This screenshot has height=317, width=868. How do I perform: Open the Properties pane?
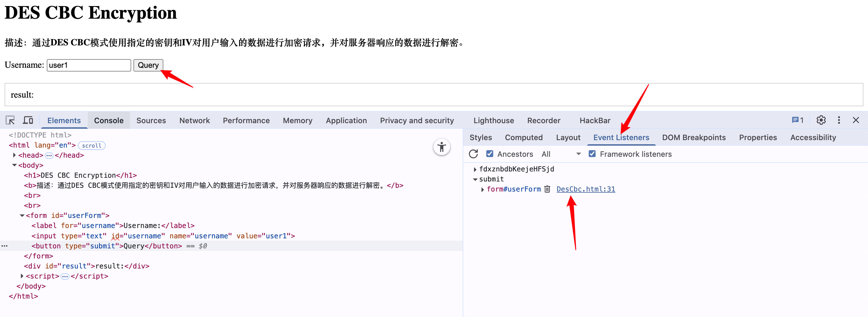758,138
